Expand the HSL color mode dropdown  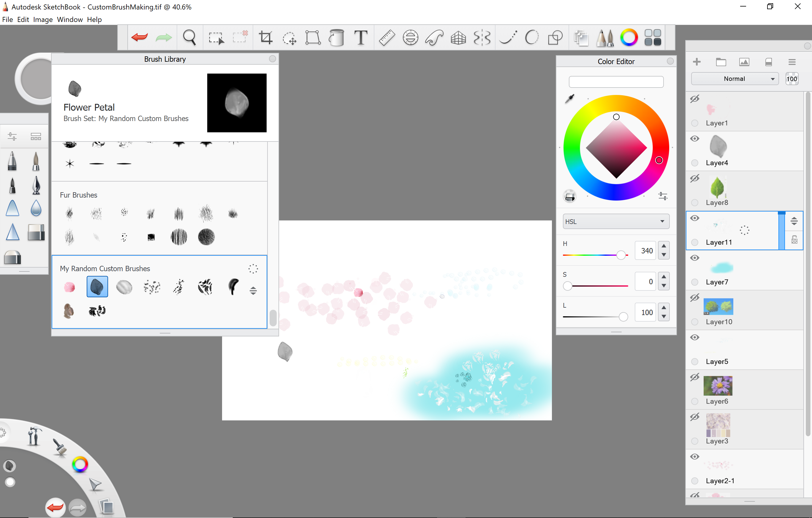(x=616, y=221)
